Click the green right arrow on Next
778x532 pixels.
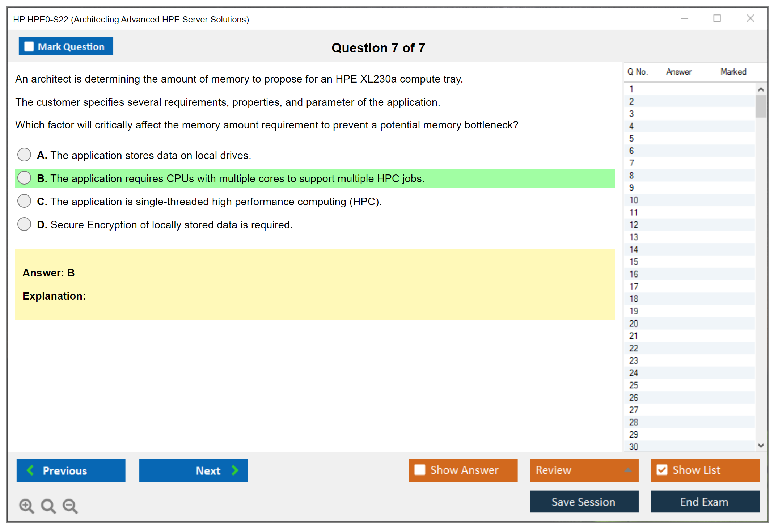point(235,470)
